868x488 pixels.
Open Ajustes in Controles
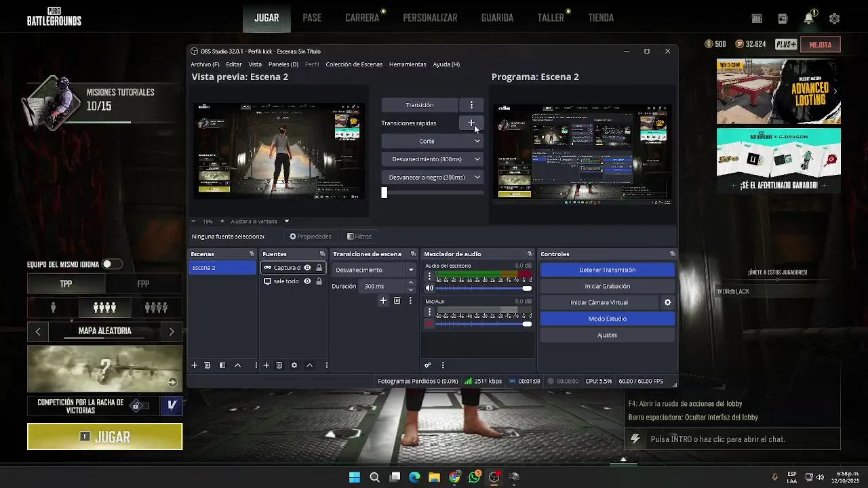coord(607,335)
